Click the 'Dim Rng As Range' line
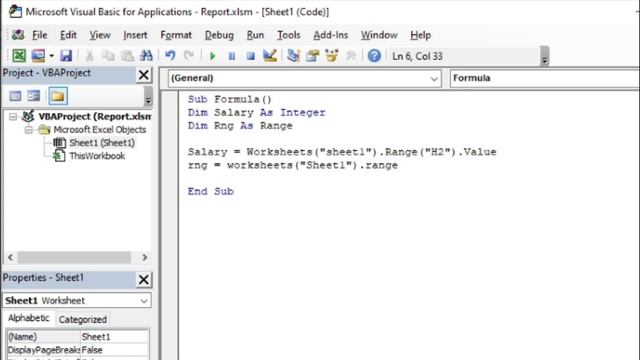The height and width of the screenshot is (360, 640). (240, 126)
